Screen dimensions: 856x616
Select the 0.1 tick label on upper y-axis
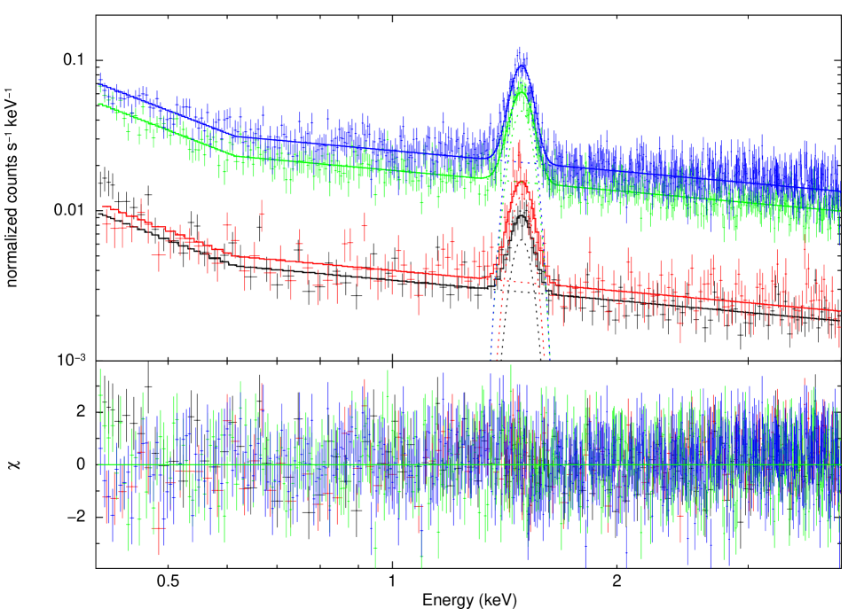click(75, 59)
